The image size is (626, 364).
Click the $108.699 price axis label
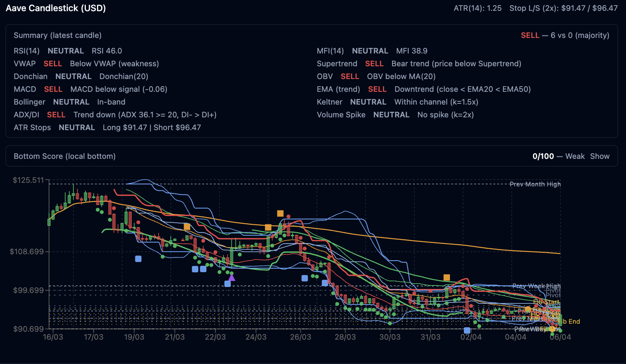tap(27, 251)
